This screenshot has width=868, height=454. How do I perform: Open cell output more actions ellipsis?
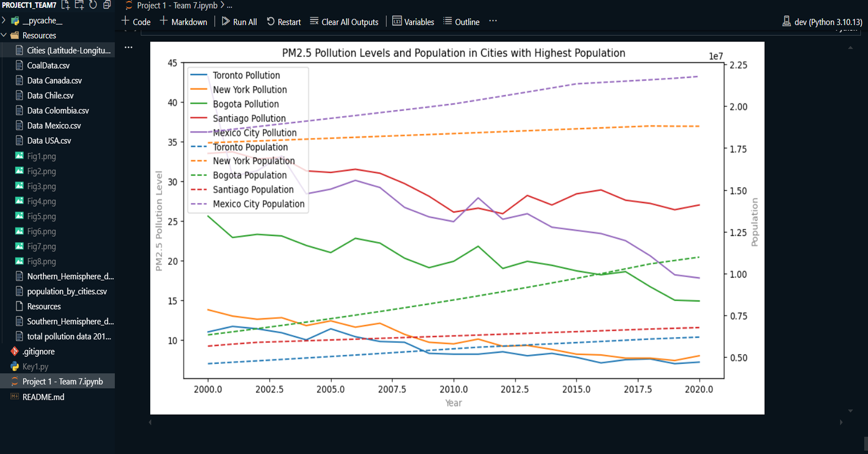(x=128, y=48)
